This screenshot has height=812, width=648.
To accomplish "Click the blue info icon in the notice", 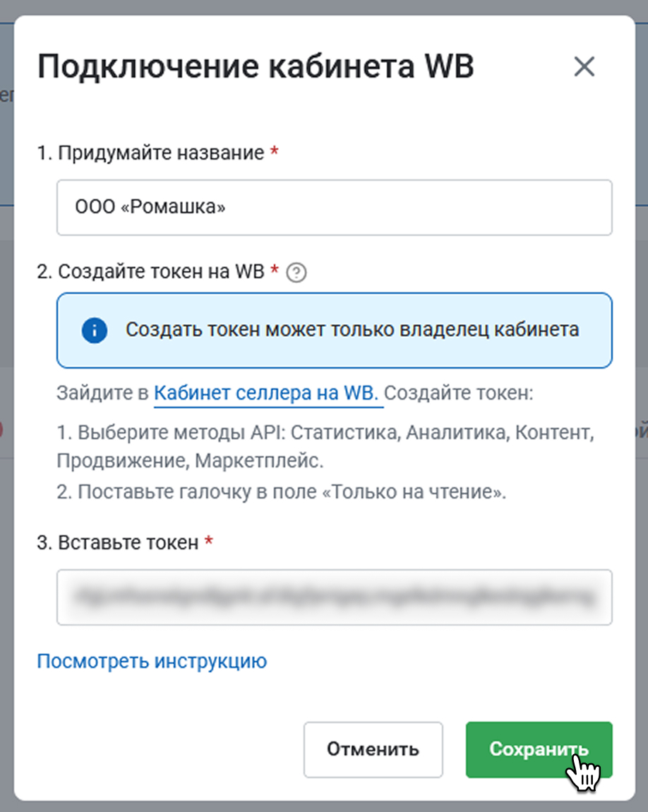I will click(94, 330).
